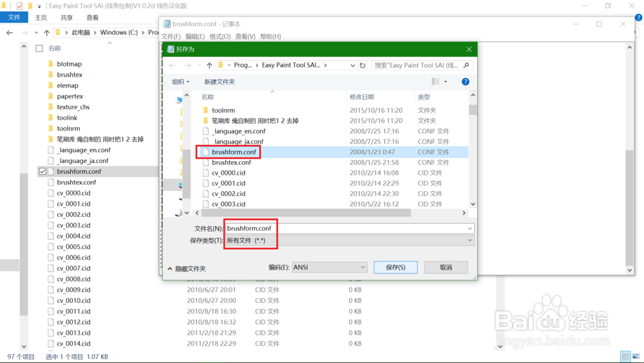Open Explorer recent locations dropdown
Image resolution: width=644 pixels, height=363 pixels.
tap(36, 32)
